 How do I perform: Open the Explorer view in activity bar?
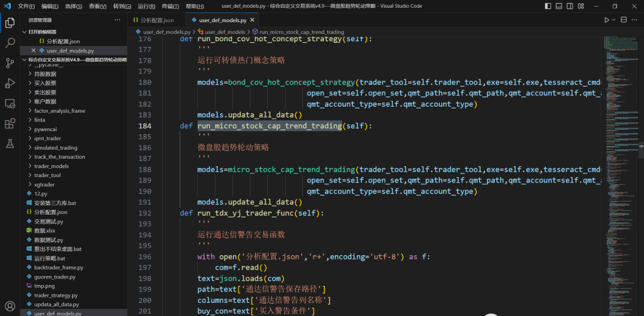[10, 23]
